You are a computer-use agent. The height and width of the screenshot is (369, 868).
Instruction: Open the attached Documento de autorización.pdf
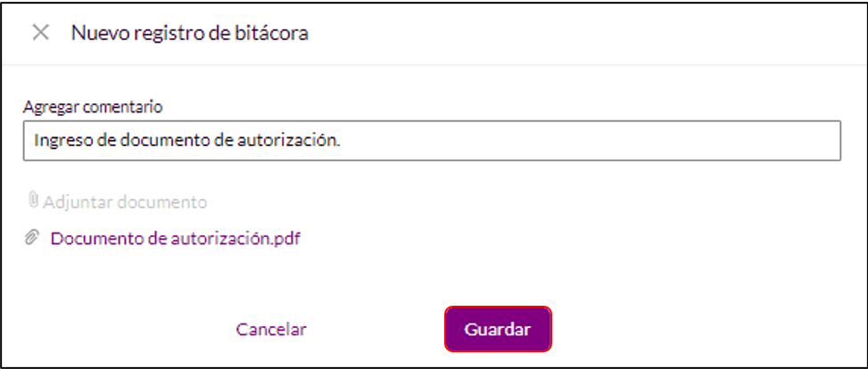176,239
